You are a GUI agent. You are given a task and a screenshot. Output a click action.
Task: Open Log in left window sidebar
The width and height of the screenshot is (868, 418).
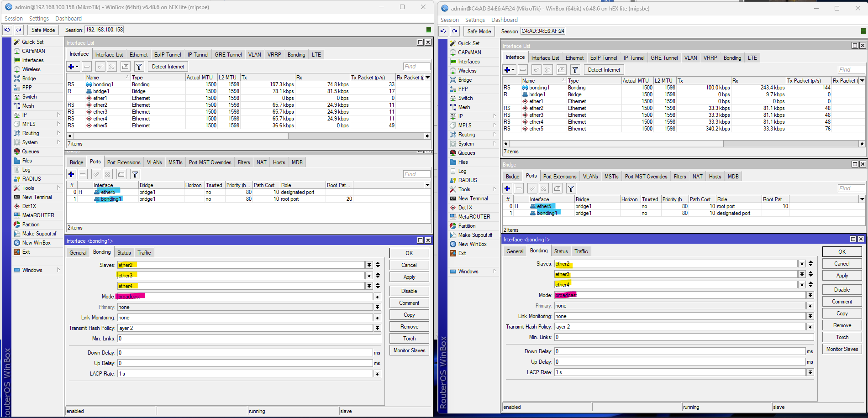(26, 170)
